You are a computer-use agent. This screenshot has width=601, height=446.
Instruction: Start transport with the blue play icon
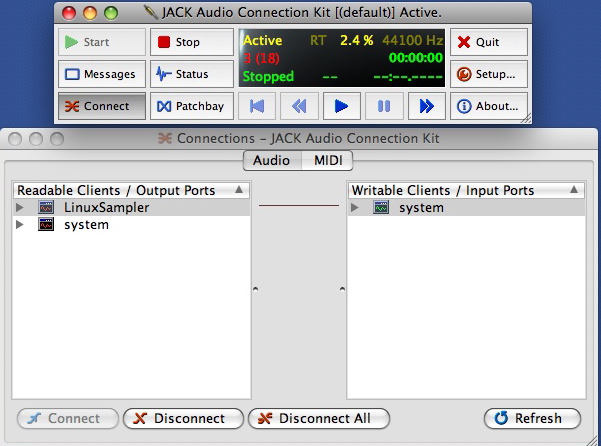coord(342,106)
